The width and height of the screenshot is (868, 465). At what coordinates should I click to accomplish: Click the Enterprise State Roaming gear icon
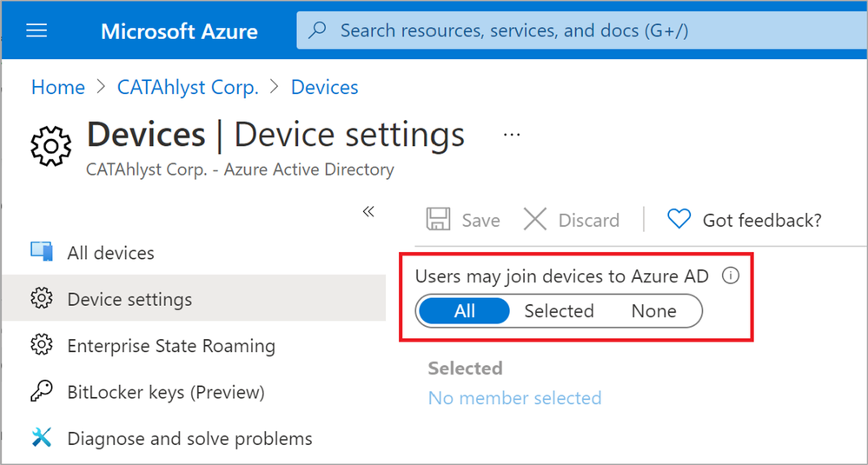pos(42,345)
